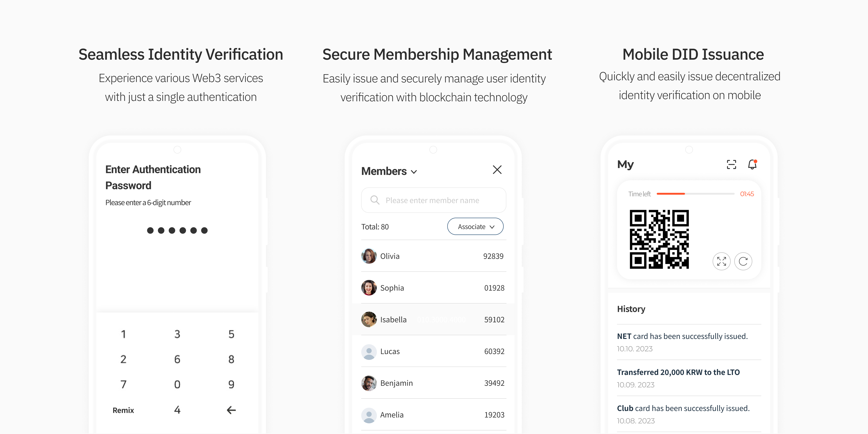Select the Isabella member row
Viewport: 868px width, 434px height.
[433, 320]
